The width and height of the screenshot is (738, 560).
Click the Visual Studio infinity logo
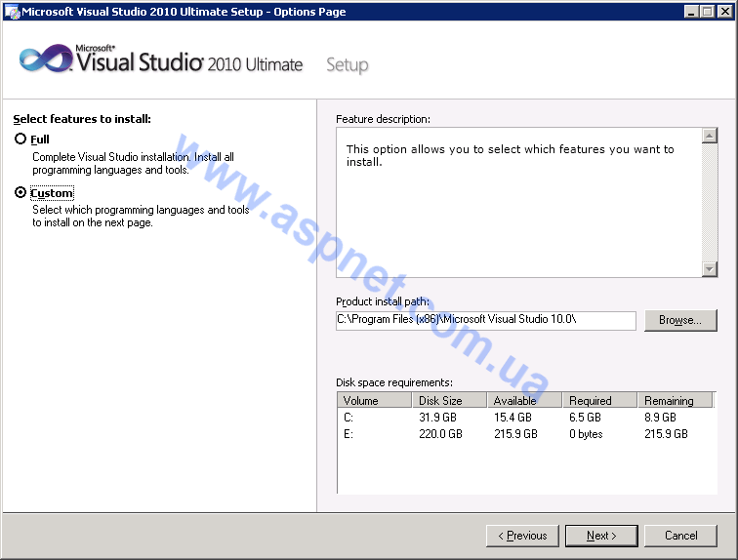[46, 59]
